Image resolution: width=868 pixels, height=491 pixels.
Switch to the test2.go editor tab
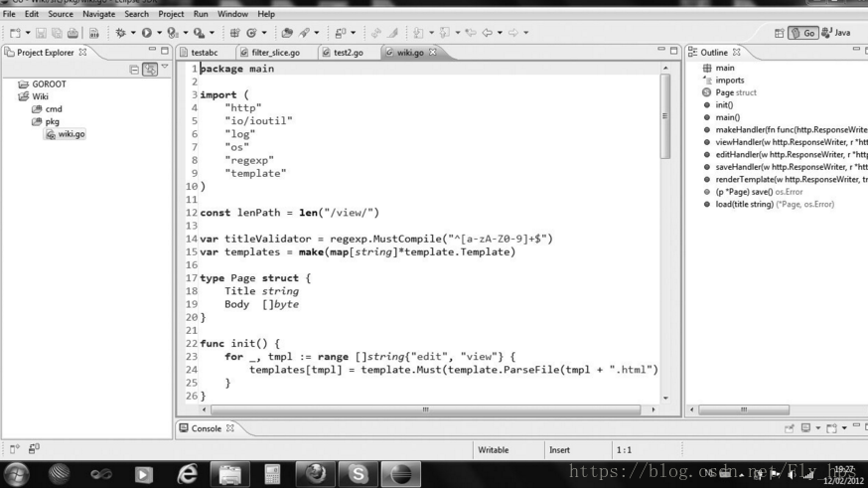[x=344, y=52]
